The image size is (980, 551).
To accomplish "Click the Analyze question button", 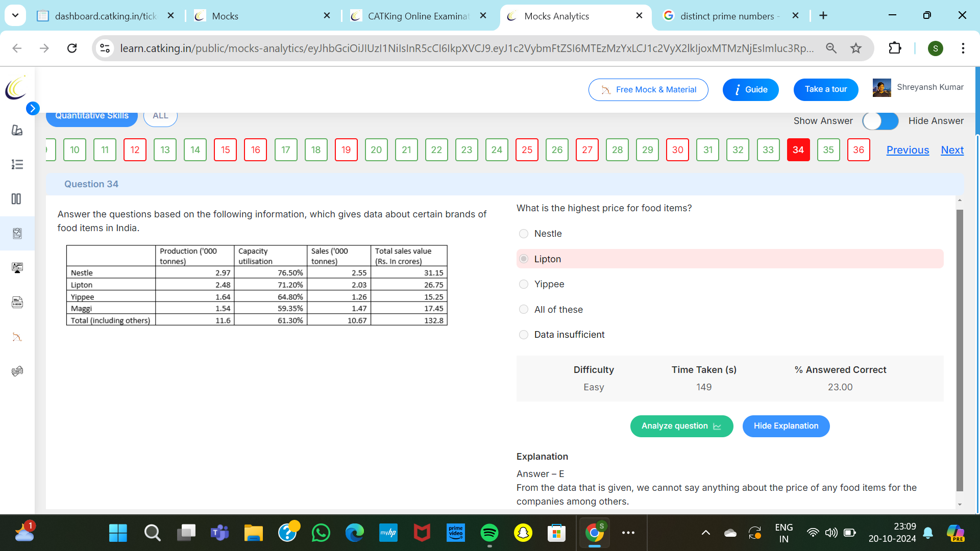I will point(681,426).
